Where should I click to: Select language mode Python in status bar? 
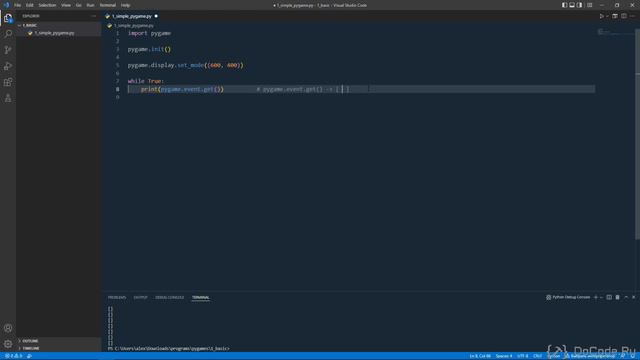point(553,356)
